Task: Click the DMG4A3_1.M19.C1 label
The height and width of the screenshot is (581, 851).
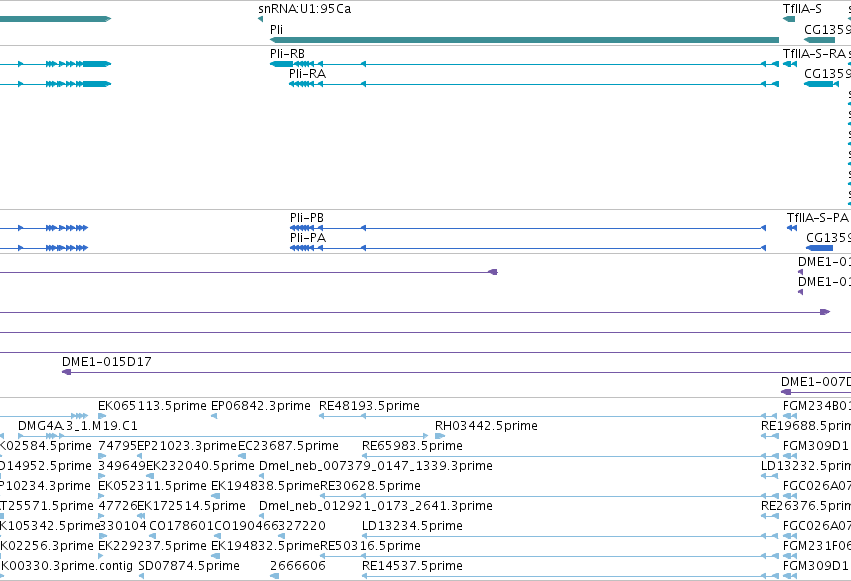Action: (78, 426)
